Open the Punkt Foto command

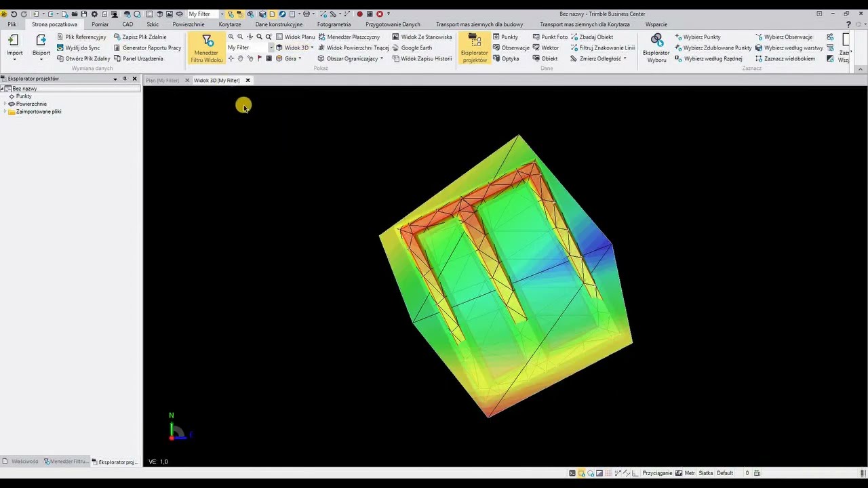(550, 37)
